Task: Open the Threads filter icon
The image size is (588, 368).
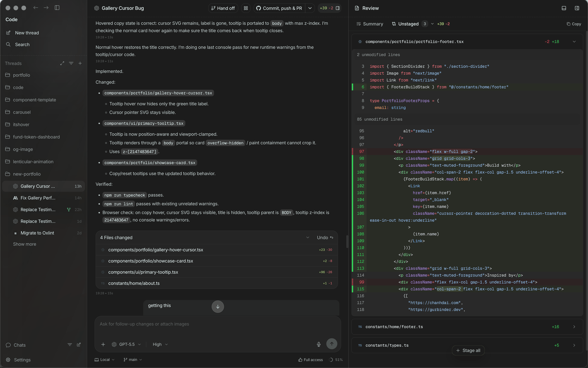Action: click(x=71, y=63)
